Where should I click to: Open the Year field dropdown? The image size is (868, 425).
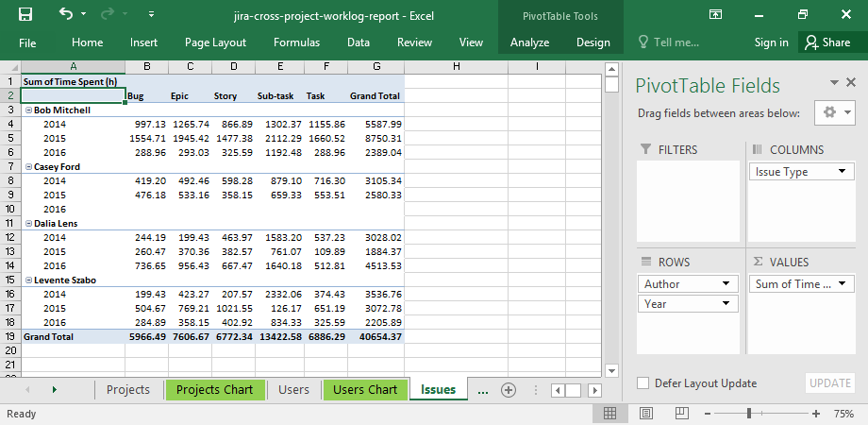(x=726, y=304)
